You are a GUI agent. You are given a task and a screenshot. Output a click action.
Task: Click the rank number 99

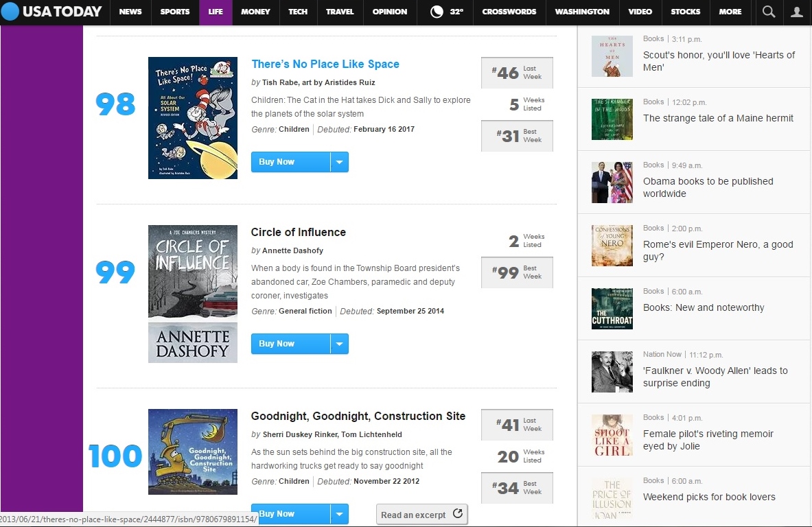coord(115,272)
